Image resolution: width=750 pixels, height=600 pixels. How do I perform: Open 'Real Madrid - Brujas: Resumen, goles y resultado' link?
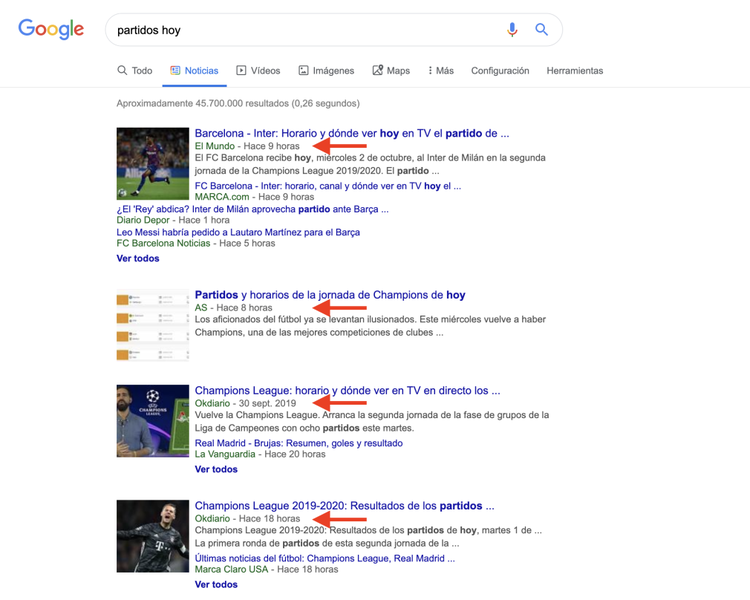[x=298, y=443]
